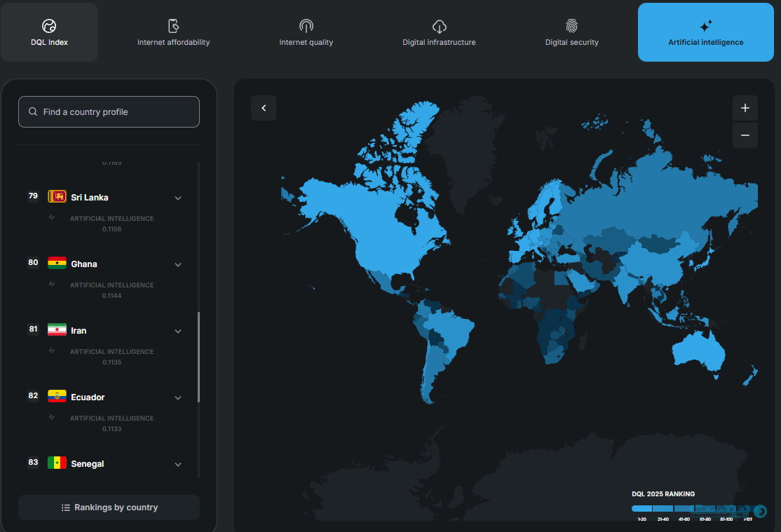Viewport: 781px width, 532px height.
Task: Collapse the map side panel with back arrow
Action: [264, 108]
